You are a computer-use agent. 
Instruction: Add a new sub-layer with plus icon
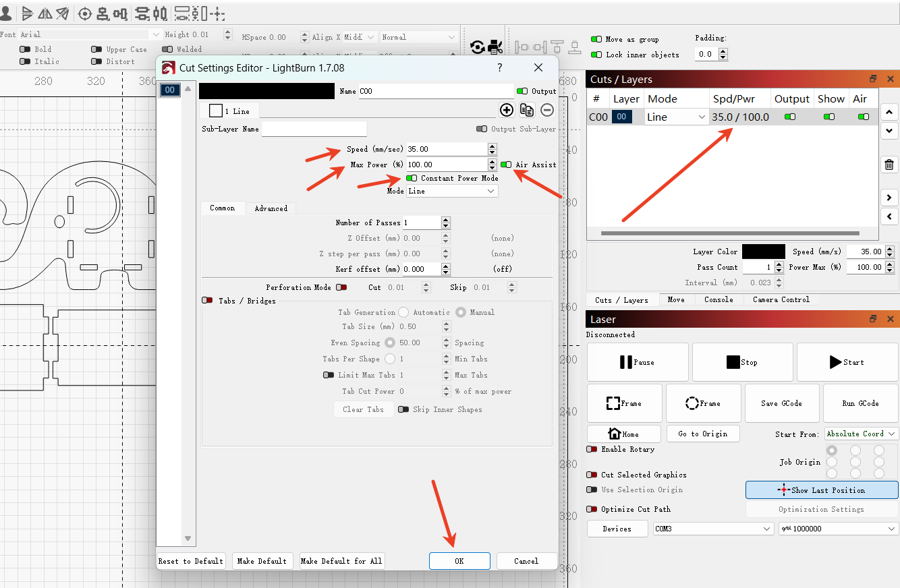(507, 110)
